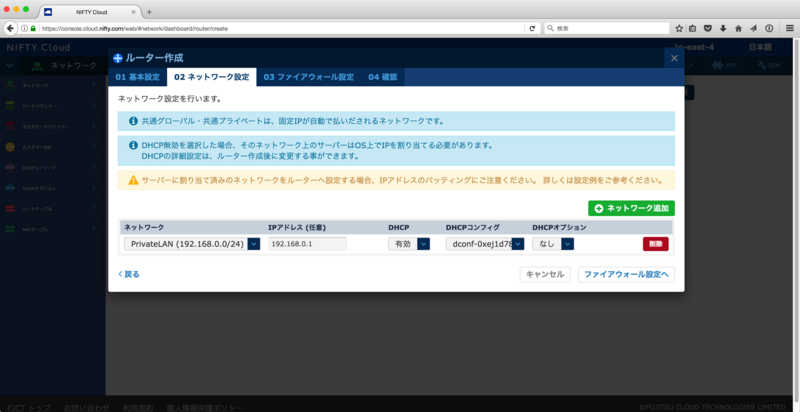Open the bookmarks library clipboard icon
This screenshot has height=412, width=800.
[x=693, y=29]
